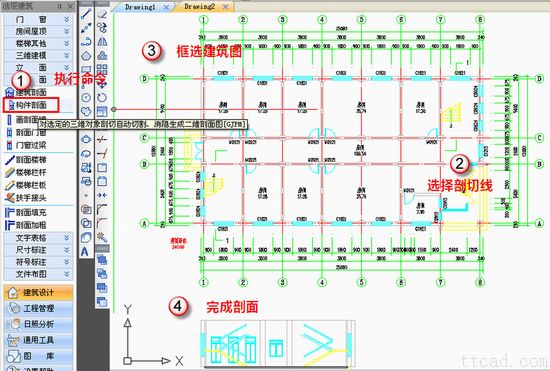Select the Construction Line tool

[86, 28]
